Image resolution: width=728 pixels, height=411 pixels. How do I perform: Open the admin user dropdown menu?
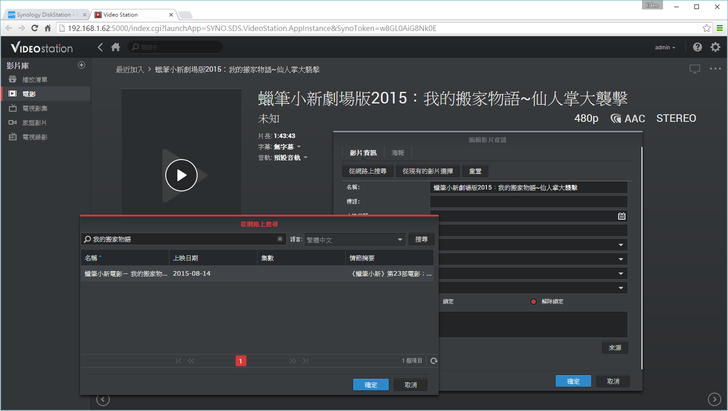pyautogui.click(x=664, y=48)
